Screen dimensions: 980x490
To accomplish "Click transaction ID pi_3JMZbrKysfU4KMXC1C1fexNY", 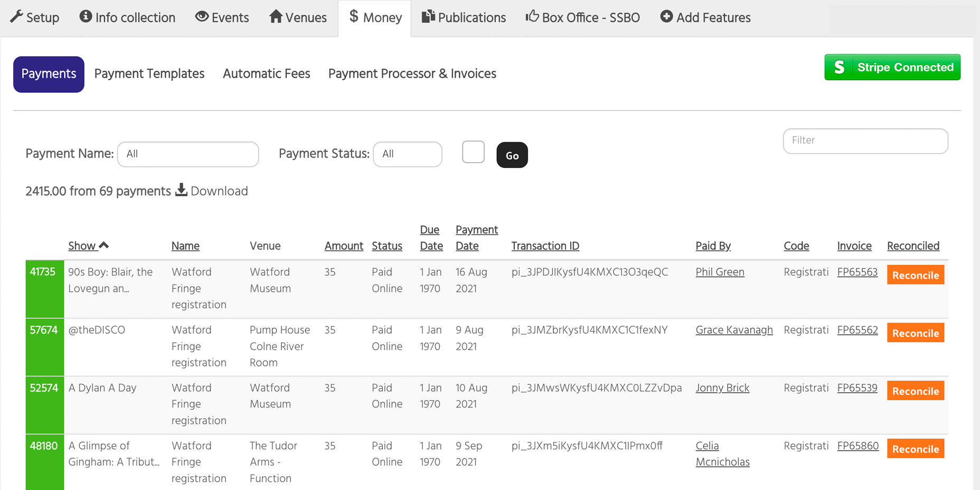I will point(589,330).
